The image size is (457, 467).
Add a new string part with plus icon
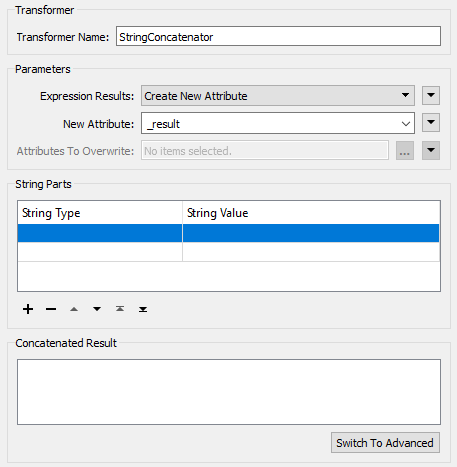(x=28, y=309)
